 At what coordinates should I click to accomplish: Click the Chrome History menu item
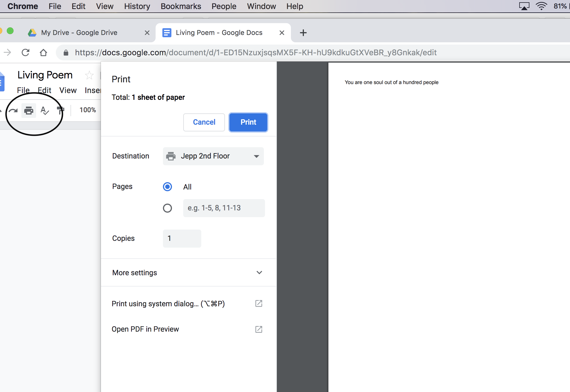(x=137, y=6)
